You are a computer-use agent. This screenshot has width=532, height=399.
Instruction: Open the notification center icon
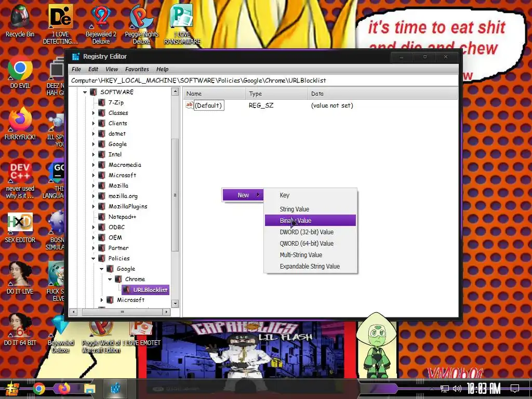click(515, 389)
